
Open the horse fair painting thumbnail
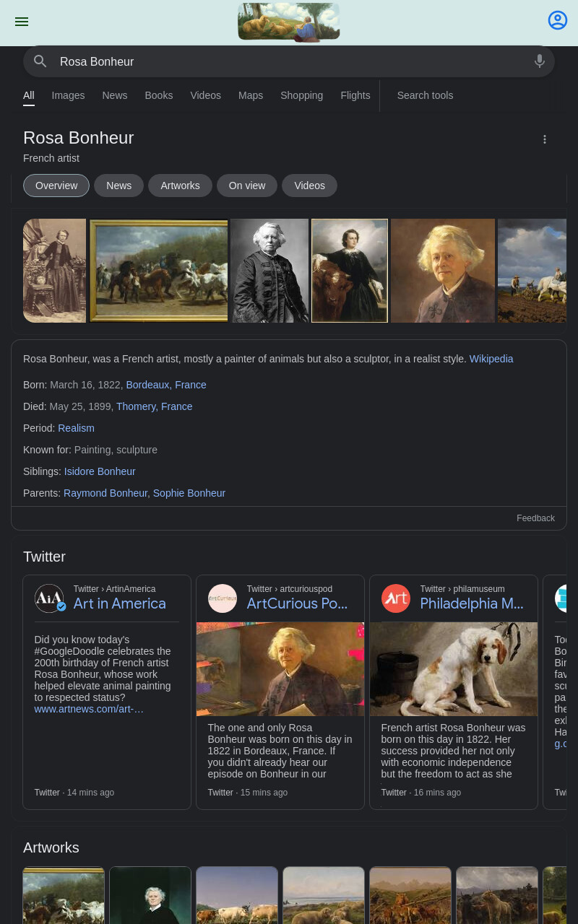coord(159,271)
